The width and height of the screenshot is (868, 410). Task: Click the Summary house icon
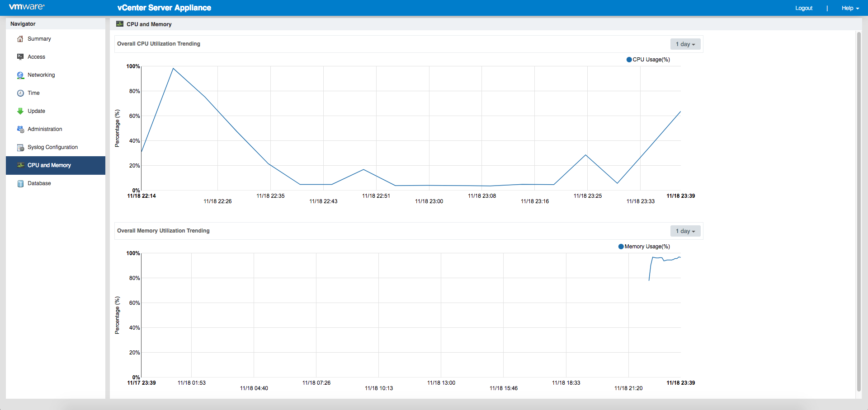pyautogui.click(x=20, y=39)
